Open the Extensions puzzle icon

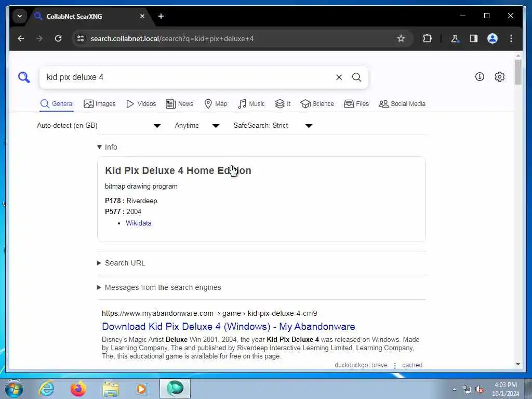[427, 38]
